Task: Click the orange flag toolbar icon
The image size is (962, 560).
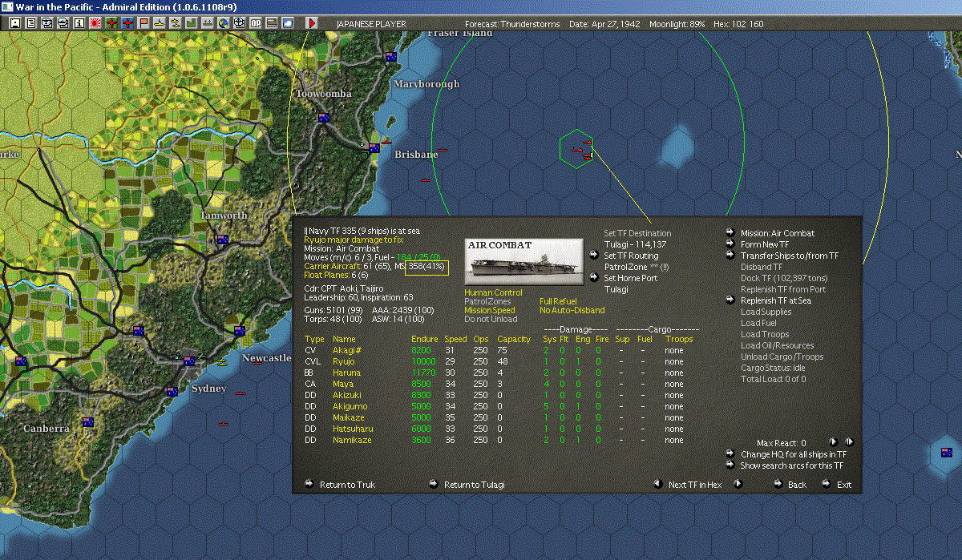Action: pyautogui.click(x=143, y=24)
